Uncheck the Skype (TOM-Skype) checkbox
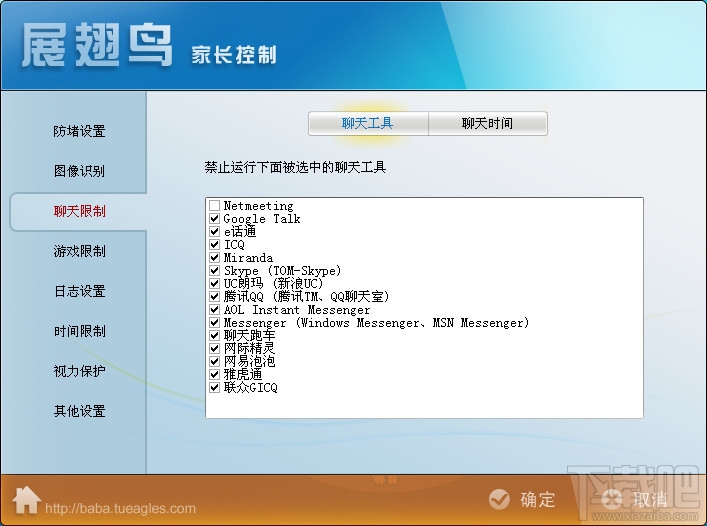Viewport: 707px width, 526px height. pos(215,271)
